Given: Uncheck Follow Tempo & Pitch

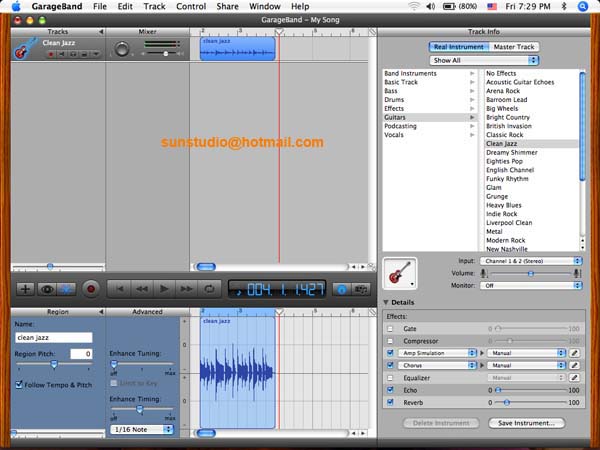Looking at the screenshot, I should 19,385.
